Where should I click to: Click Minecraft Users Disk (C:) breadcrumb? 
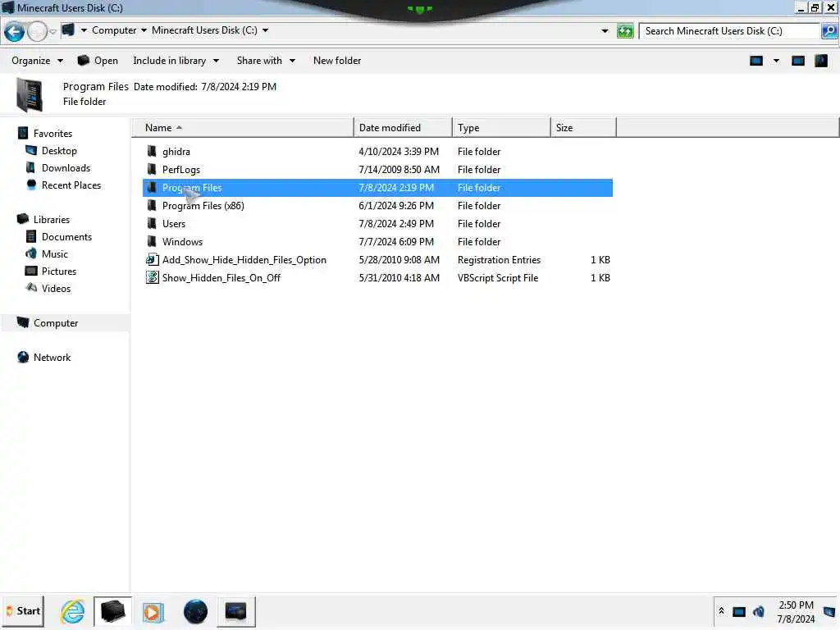pyautogui.click(x=204, y=30)
